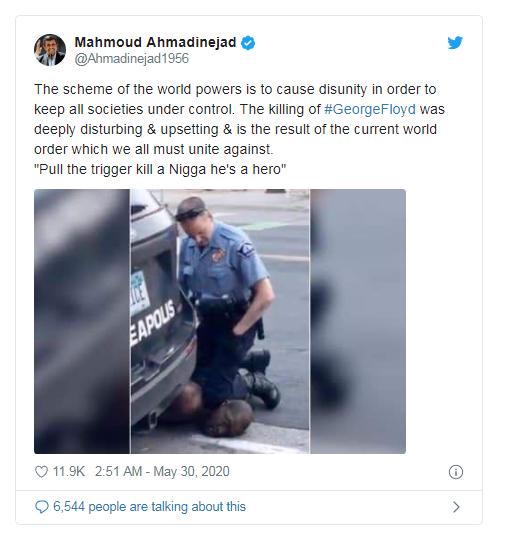This screenshot has width=519, height=535.
Task: Open "6,544 people are talking about this"
Action: (149, 507)
